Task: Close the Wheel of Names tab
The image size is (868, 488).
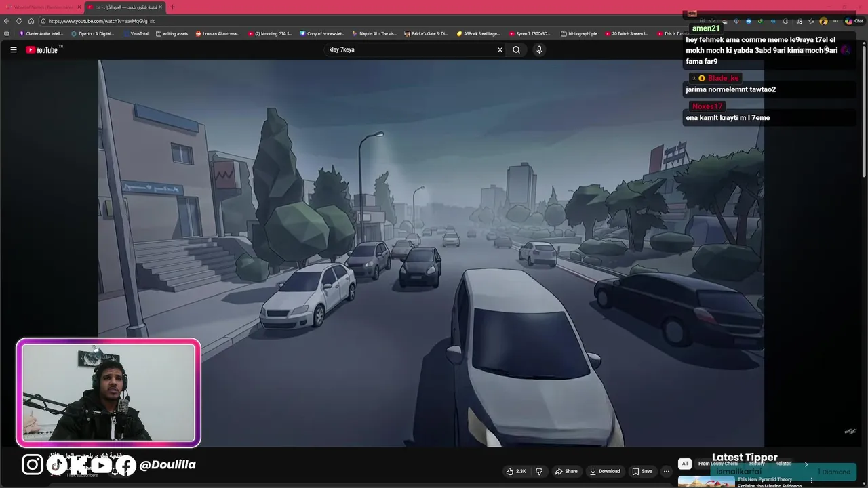Action: (79, 7)
